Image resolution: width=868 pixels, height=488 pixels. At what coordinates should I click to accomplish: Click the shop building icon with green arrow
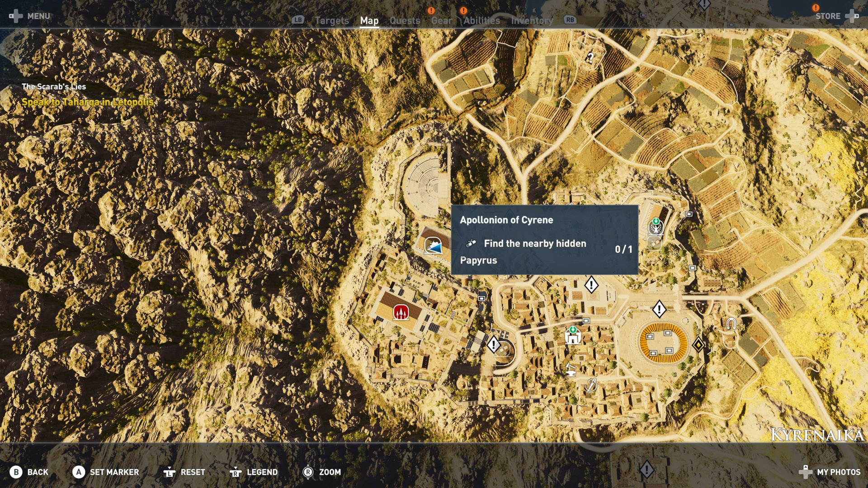(x=573, y=335)
